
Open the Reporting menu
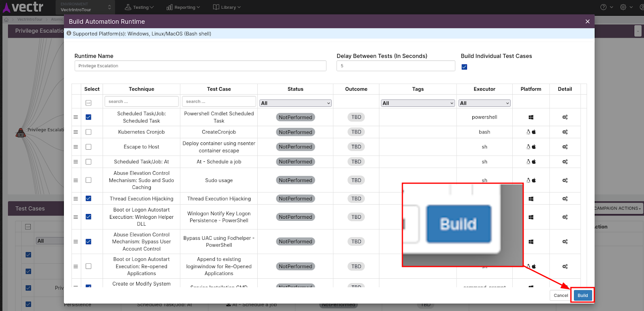point(183,7)
